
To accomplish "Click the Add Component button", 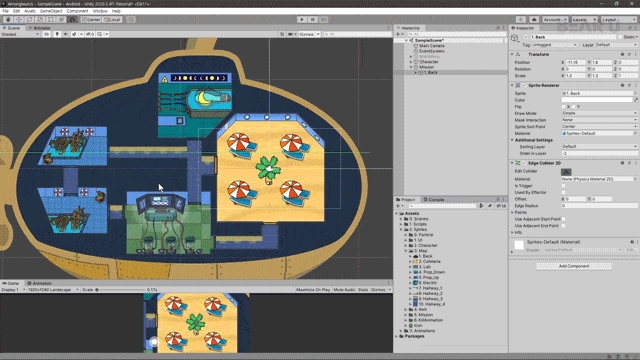I will pyautogui.click(x=574, y=266).
